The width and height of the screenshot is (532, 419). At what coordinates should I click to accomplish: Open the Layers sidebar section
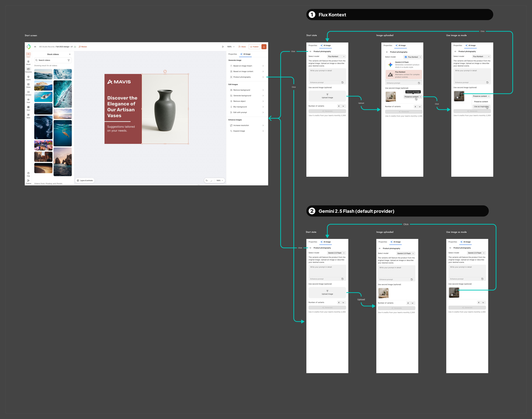(29, 78)
